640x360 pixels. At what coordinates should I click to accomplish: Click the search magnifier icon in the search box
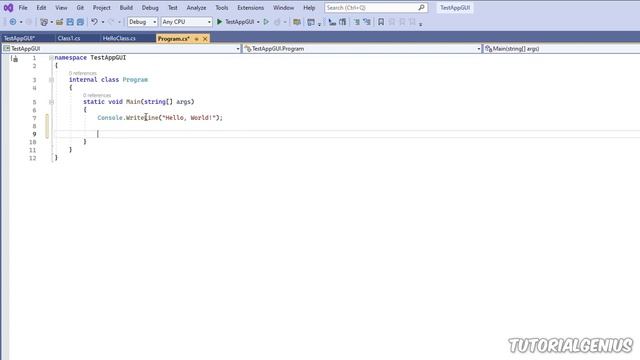(421, 7)
